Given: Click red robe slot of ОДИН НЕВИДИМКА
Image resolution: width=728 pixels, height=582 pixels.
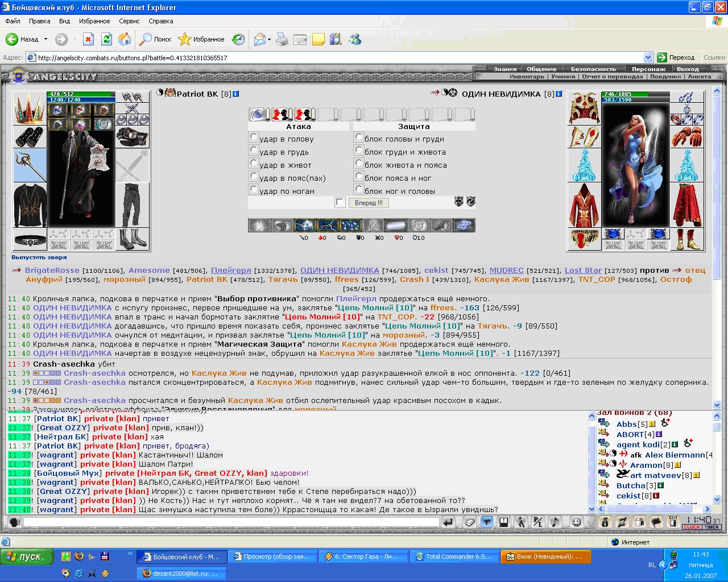Looking at the screenshot, I should click(x=584, y=205).
